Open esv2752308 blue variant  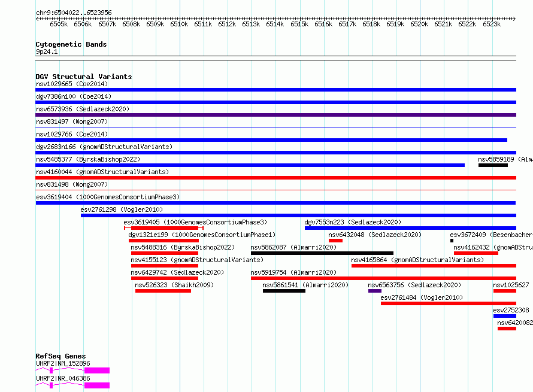point(504,316)
